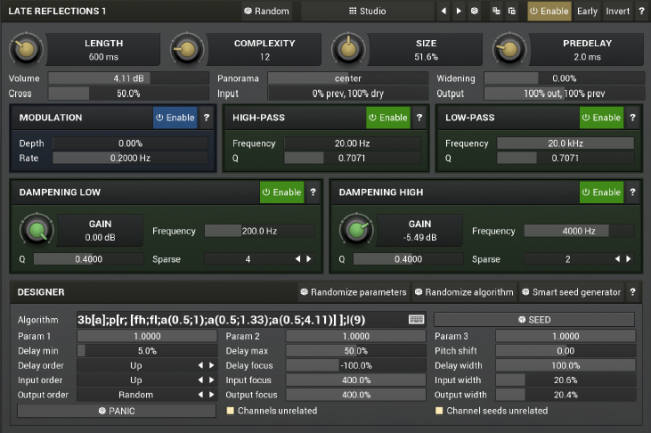
Task: Click the next preset arrow in header
Action: point(459,11)
